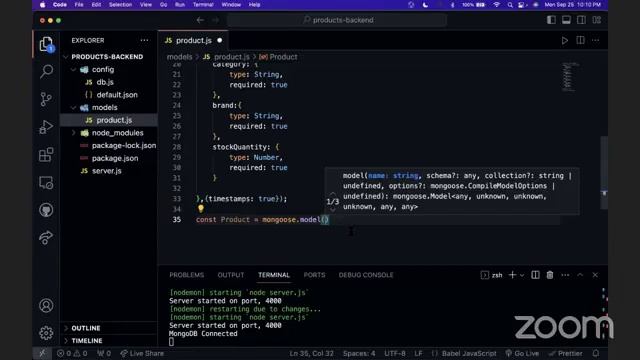Run the file with the play button
The width and height of the screenshot is (640, 360).
click(565, 40)
